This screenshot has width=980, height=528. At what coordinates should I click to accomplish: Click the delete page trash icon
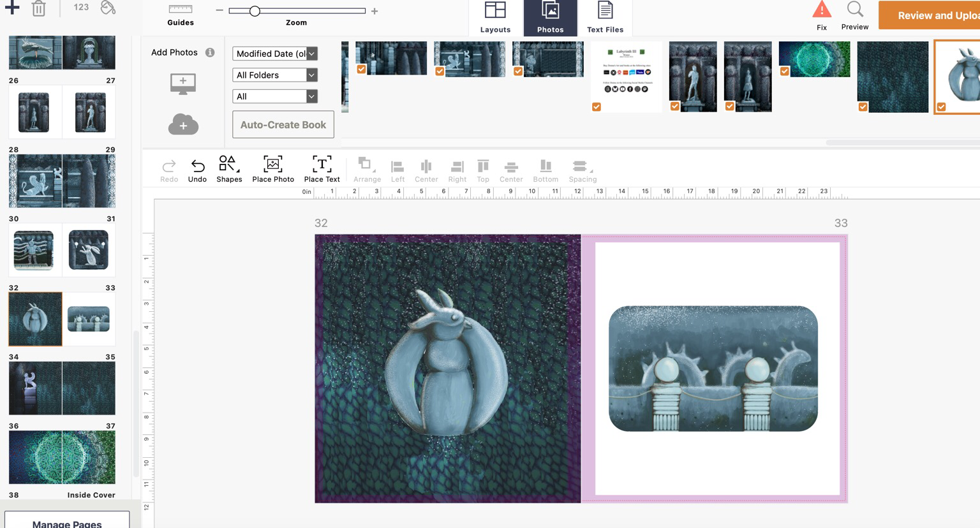(39, 8)
